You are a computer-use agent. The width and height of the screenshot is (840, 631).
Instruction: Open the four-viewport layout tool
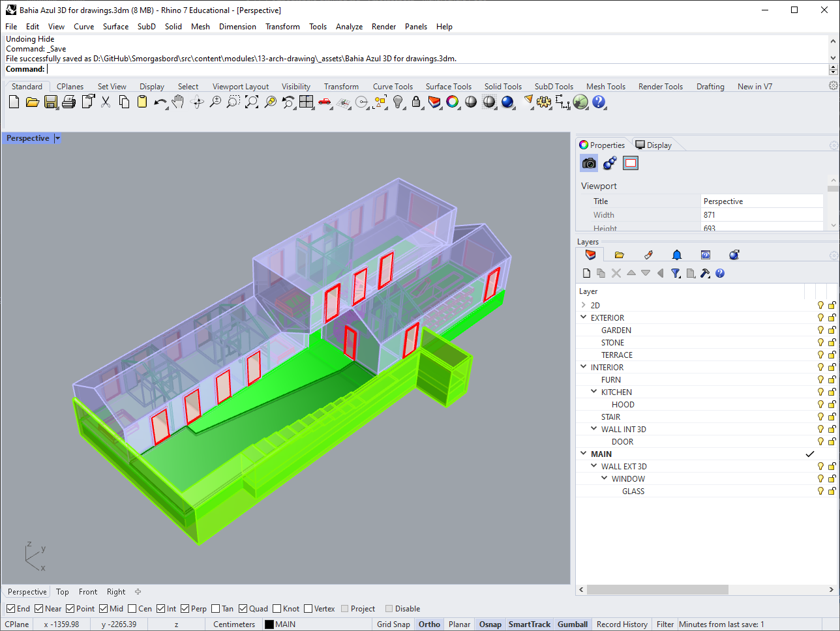306,102
